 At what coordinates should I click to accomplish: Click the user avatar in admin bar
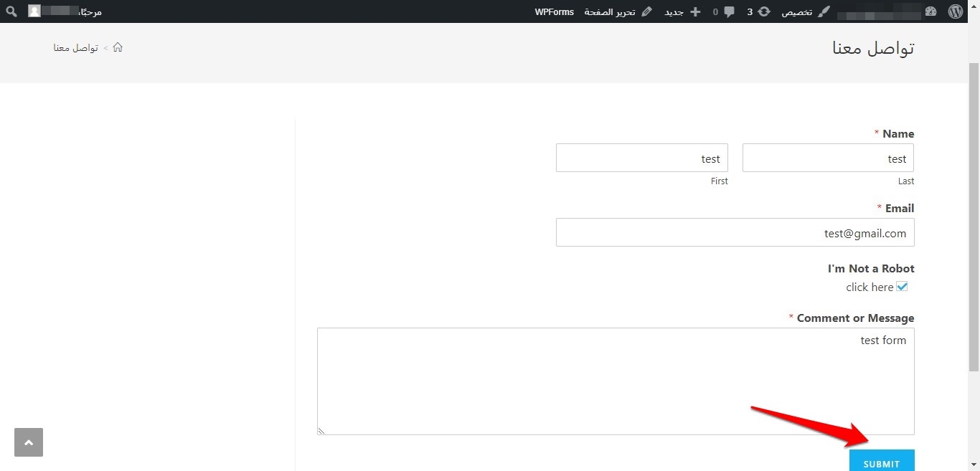pyautogui.click(x=34, y=11)
